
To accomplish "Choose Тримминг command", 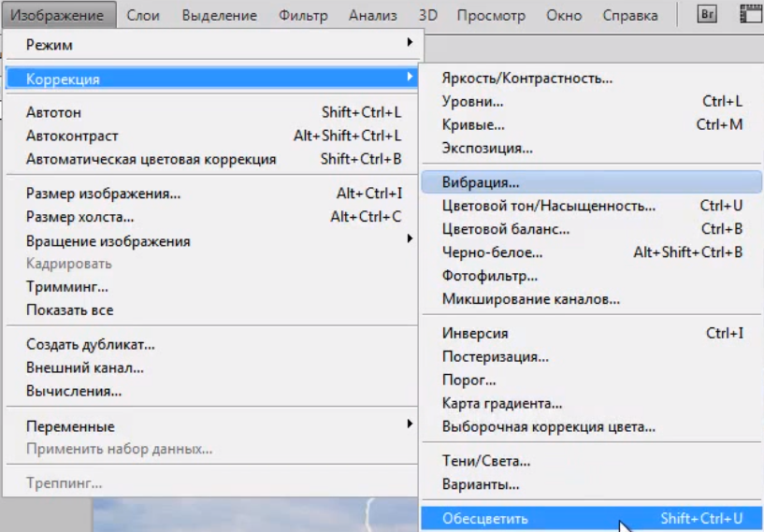I will click(212, 286).
